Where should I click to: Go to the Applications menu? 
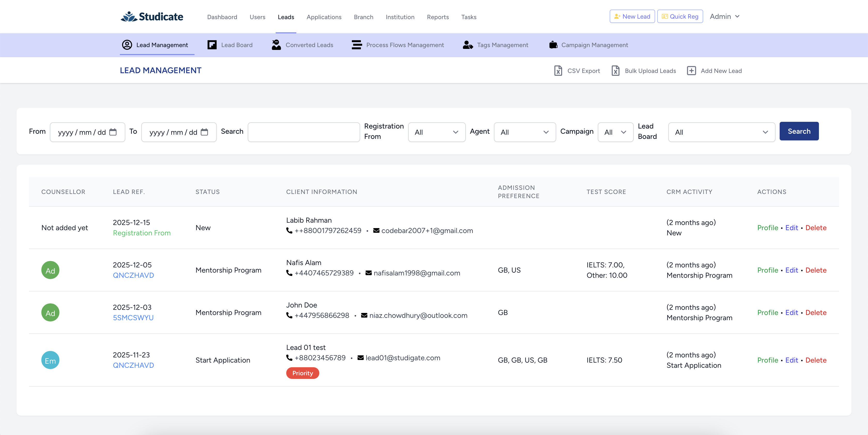(324, 17)
